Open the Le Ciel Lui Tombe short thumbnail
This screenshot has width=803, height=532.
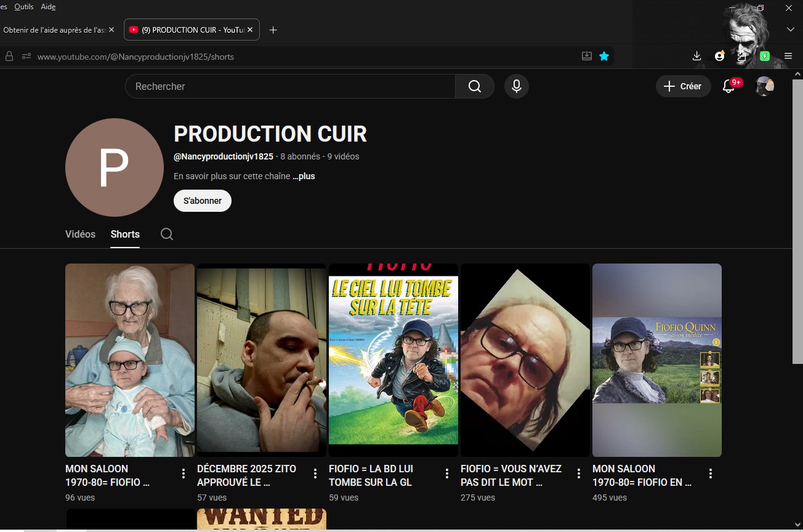pyautogui.click(x=393, y=360)
